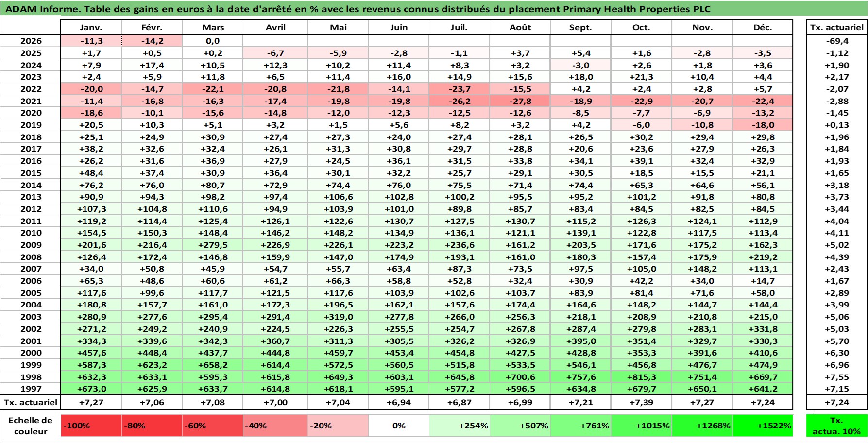This screenshot has width=868, height=443.
Task: Select the -20% light pink swatch
Action: click(338, 426)
